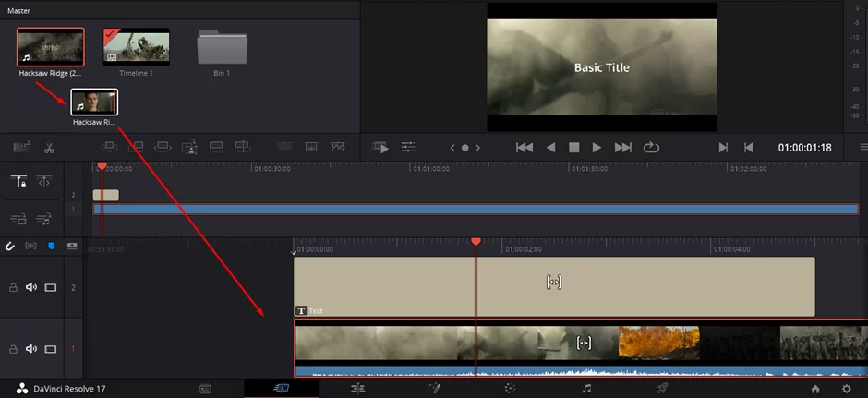Lock track 2 with the padlock
The image size is (868, 398).
tap(13, 287)
